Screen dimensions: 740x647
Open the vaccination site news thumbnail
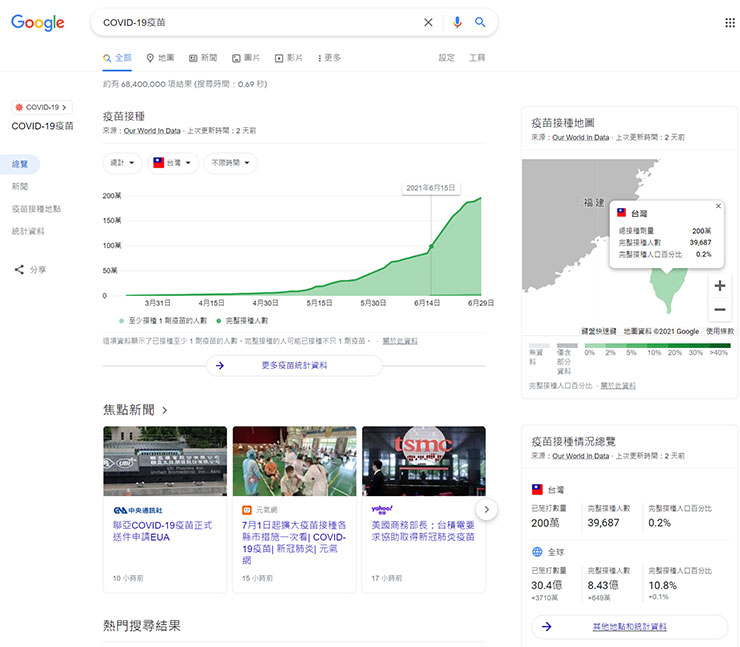[x=294, y=461]
